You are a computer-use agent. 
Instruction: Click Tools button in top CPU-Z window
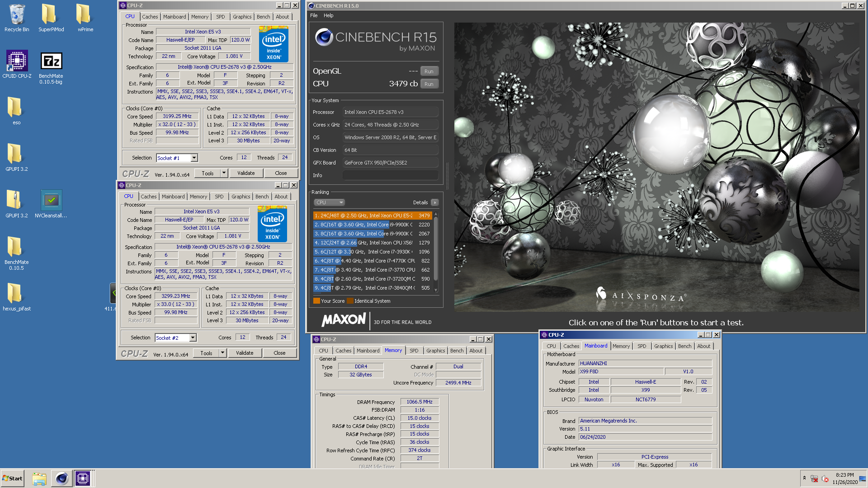pos(208,173)
